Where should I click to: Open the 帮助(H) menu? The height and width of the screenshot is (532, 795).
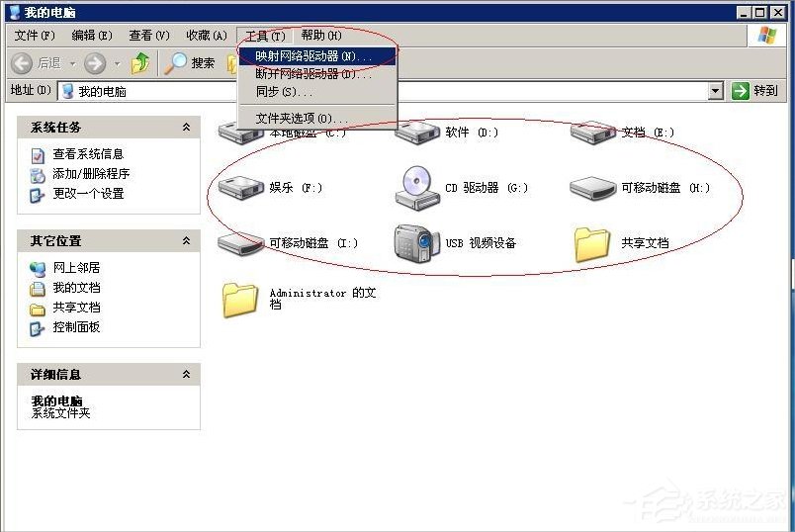tap(321, 36)
